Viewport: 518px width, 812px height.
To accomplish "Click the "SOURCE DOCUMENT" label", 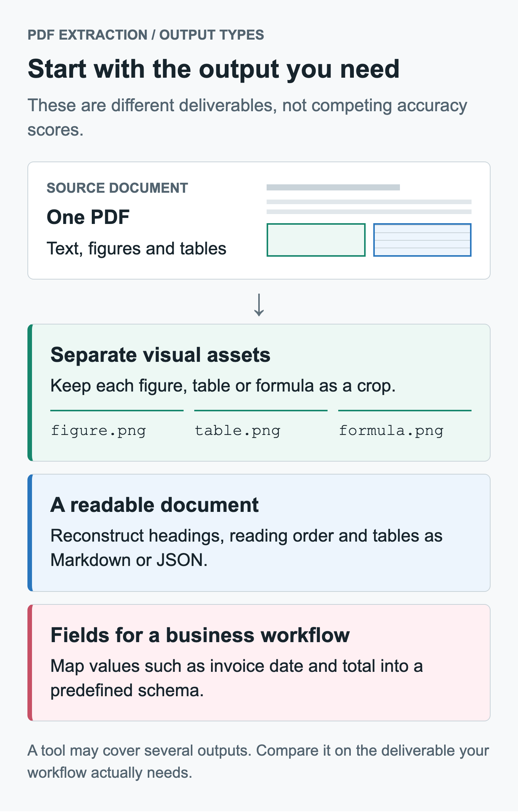I will point(117,188).
